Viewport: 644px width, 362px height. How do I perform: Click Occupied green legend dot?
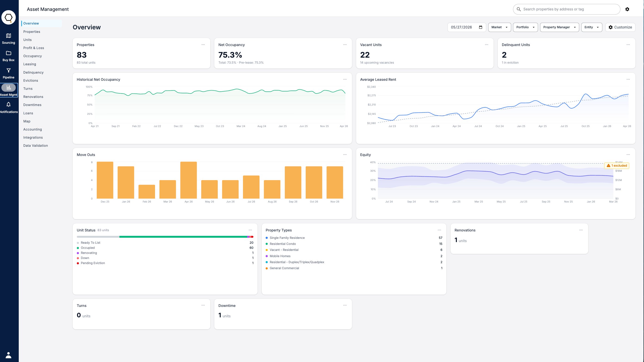click(78, 248)
